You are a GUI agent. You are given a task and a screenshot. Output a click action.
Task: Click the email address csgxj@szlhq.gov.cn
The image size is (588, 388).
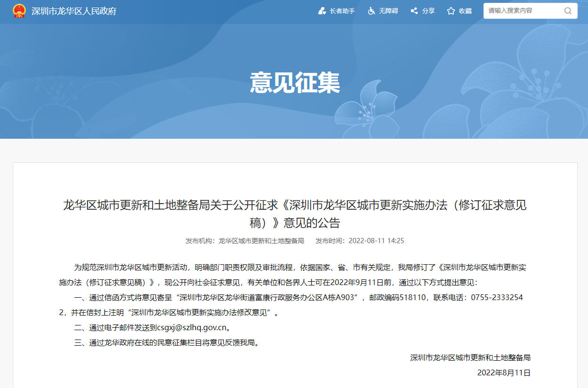point(191,327)
